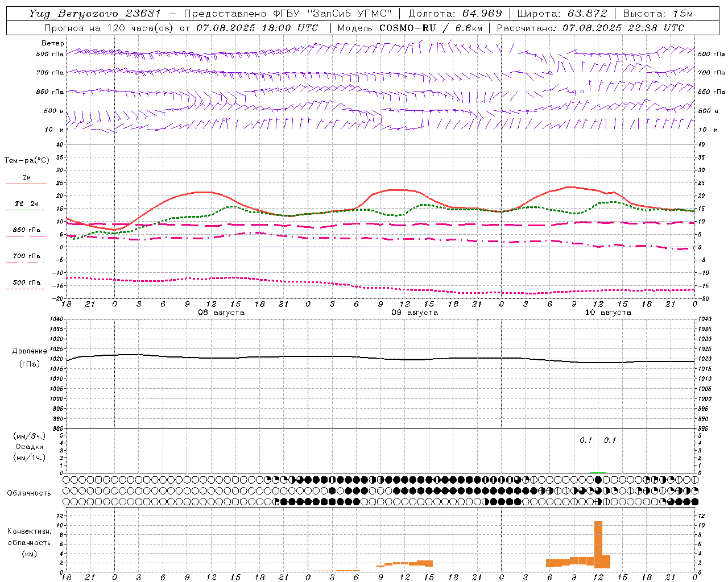
Task: Click the 08 августа date label
Action: 221,313
